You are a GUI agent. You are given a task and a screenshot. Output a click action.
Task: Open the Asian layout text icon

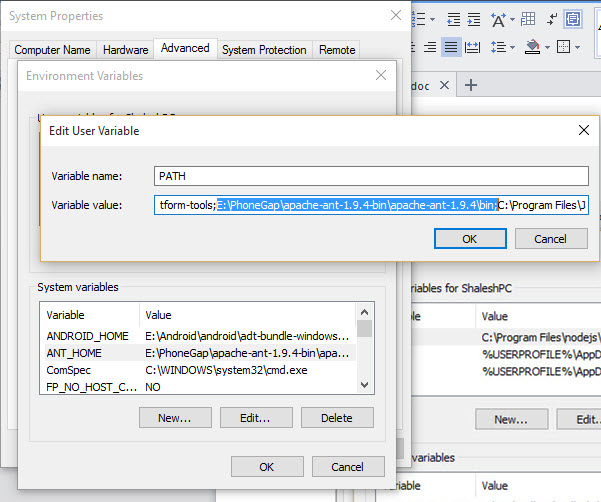498,20
